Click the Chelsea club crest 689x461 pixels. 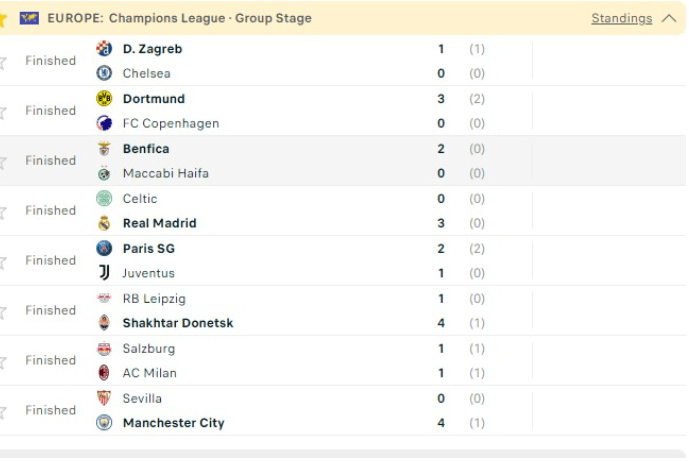[104, 73]
